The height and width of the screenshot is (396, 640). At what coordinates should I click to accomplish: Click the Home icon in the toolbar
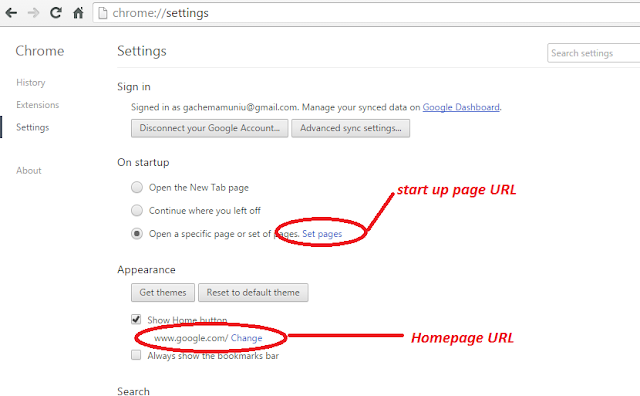(x=78, y=13)
